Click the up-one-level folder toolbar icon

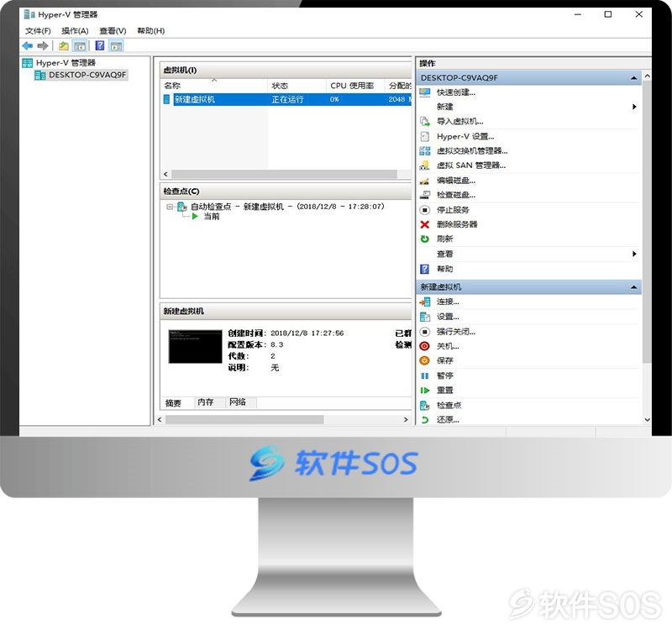point(64,46)
